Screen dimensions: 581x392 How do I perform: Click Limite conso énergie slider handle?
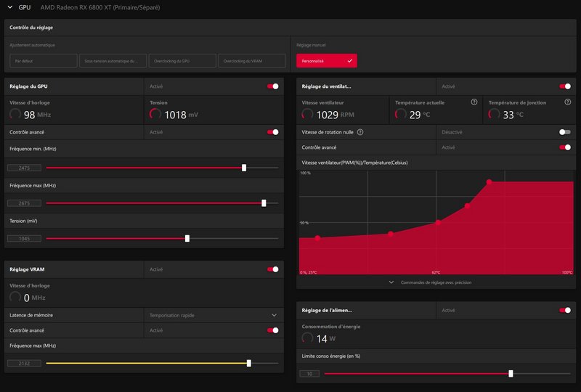pyautogui.click(x=511, y=373)
